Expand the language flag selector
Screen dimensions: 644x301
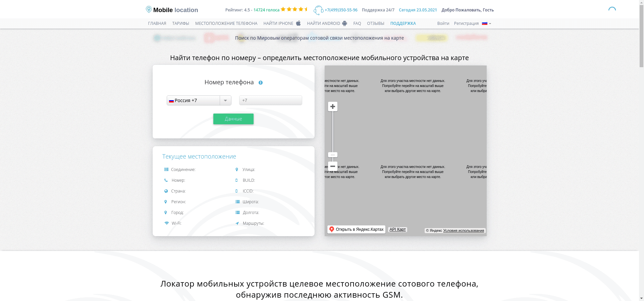coord(486,24)
